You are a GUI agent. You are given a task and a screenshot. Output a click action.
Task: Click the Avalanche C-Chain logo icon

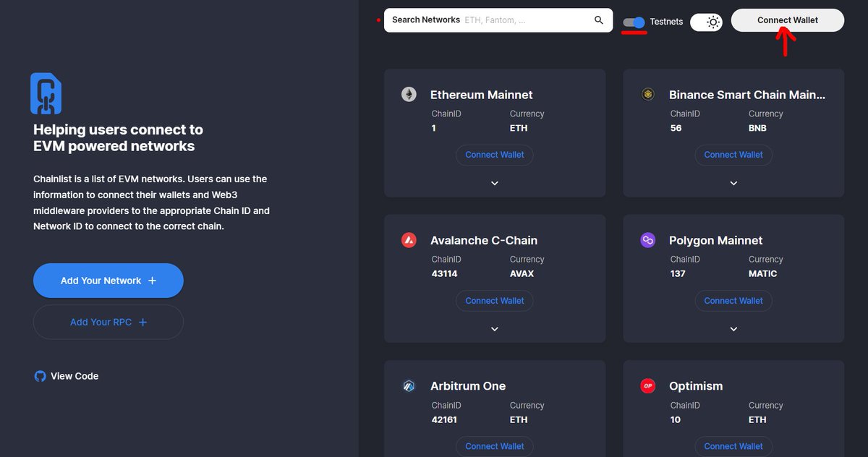click(x=409, y=240)
